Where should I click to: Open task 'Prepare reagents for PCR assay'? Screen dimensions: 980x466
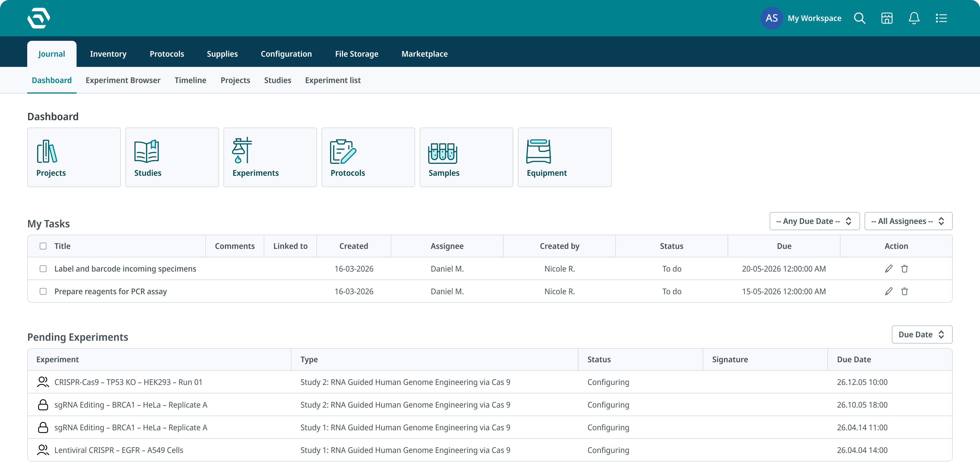tap(111, 291)
